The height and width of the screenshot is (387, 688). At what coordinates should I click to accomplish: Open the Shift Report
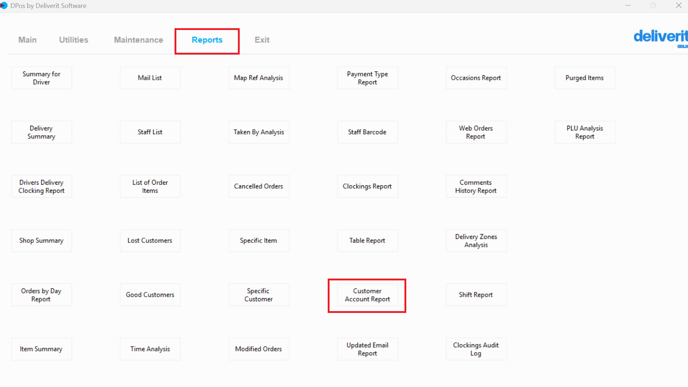point(476,295)
